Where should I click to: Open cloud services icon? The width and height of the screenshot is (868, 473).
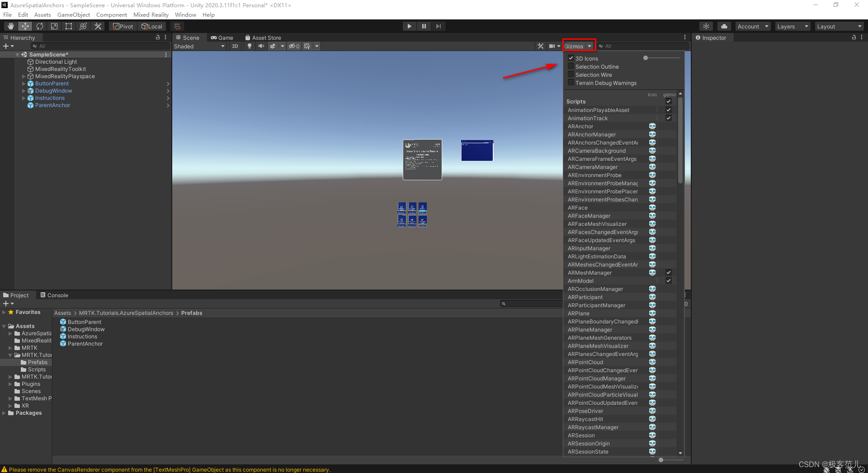click(x=724, y=26)
